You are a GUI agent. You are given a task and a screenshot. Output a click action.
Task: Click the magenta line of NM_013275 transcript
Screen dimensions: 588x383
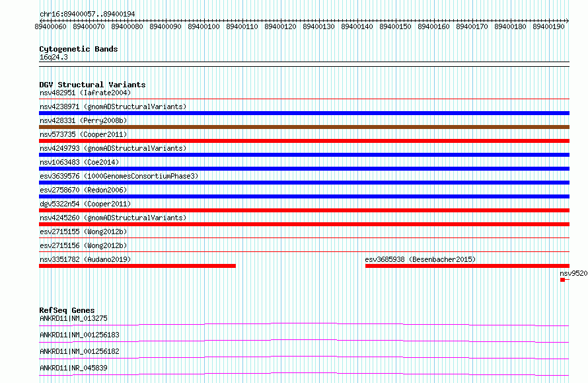point(304,324)
